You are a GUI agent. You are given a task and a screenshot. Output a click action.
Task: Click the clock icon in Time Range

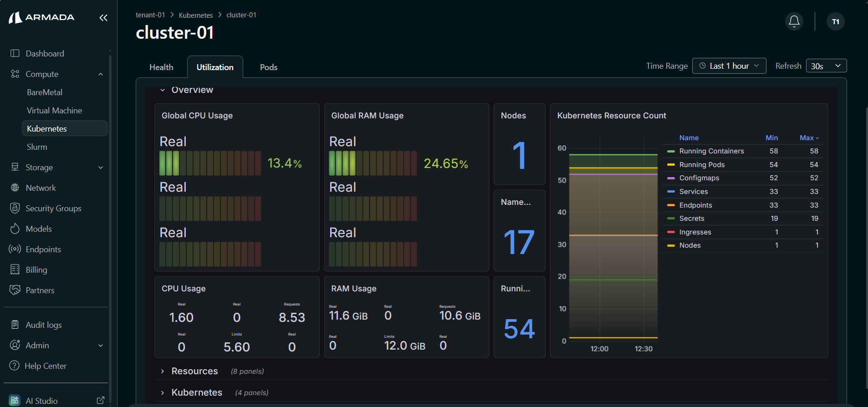[x=703, y=66]
